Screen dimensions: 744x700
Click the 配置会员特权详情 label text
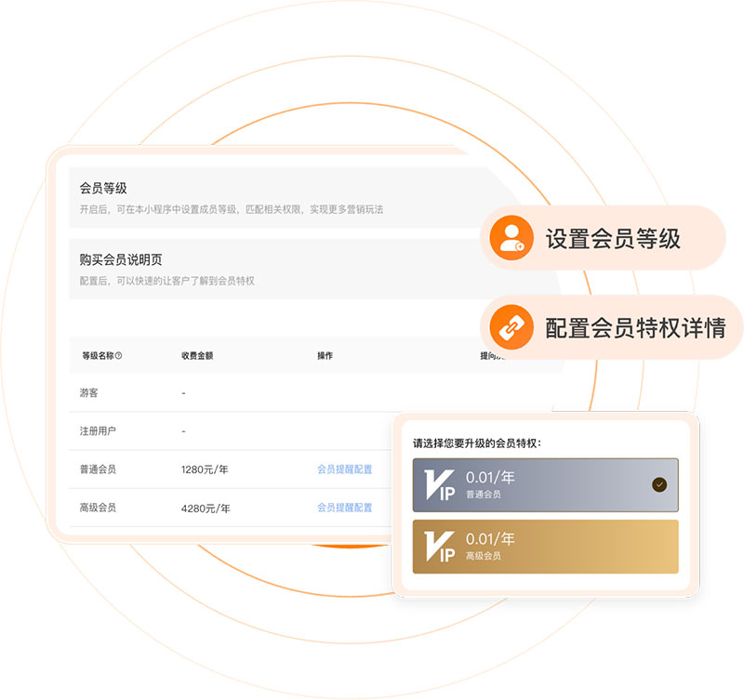(x=635, y=327)
